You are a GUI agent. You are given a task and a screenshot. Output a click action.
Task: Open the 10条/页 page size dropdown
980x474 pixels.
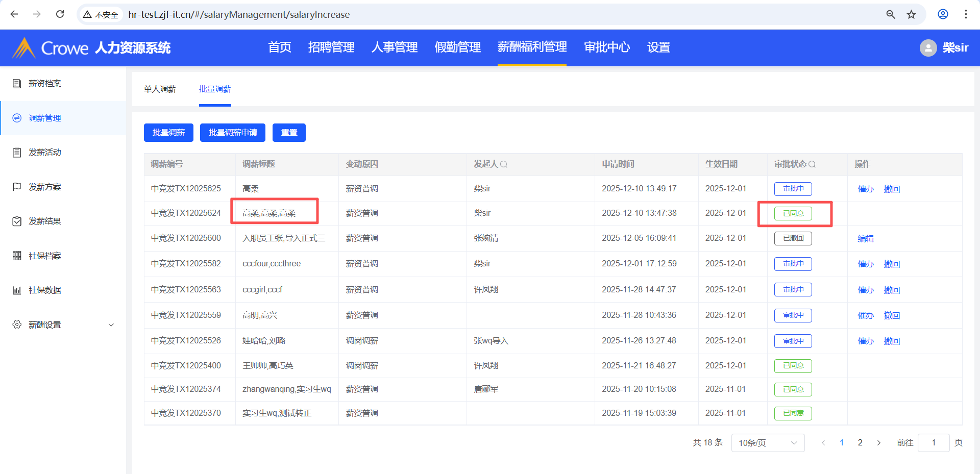pyautogui.click(x=768, y=443)
